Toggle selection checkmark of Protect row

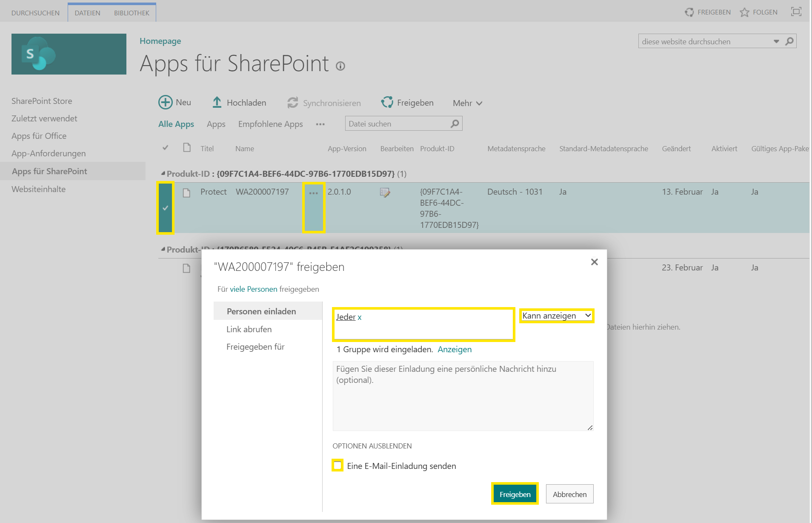(166, 208)
